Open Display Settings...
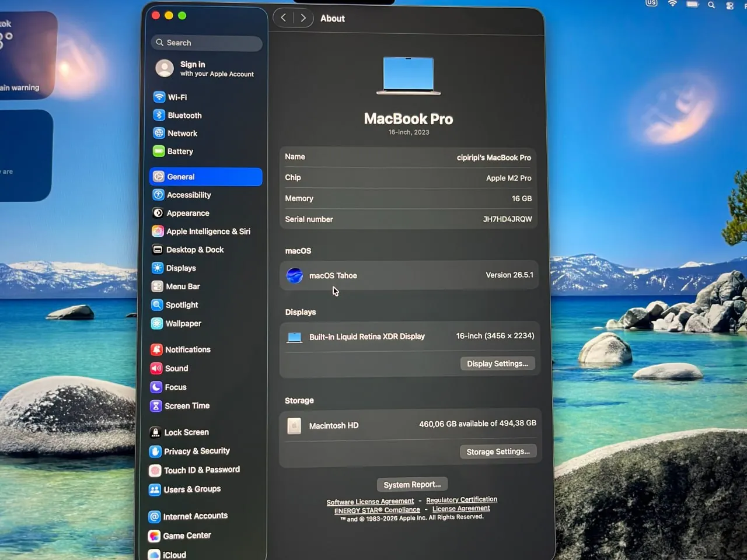This screenshot has height=560, width=747. [x=498, y=363]
